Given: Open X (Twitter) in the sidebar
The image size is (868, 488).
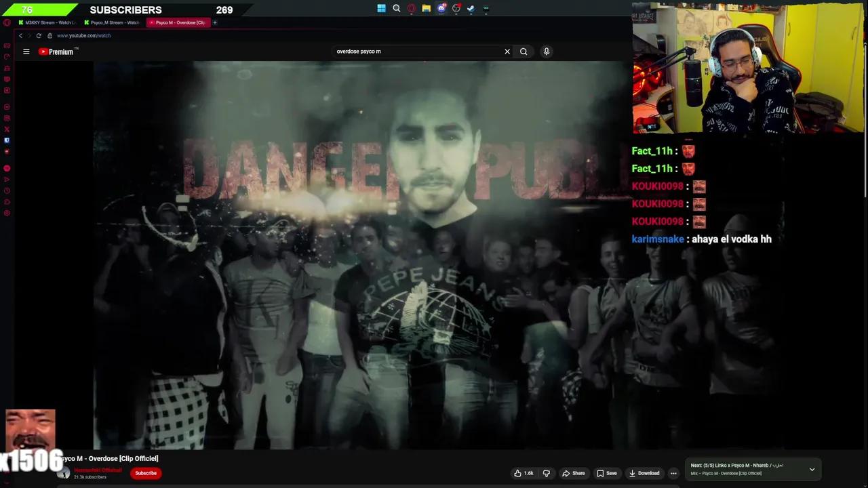Looking at the screenshot, I should pyautogui.click(x=7, y=129).
